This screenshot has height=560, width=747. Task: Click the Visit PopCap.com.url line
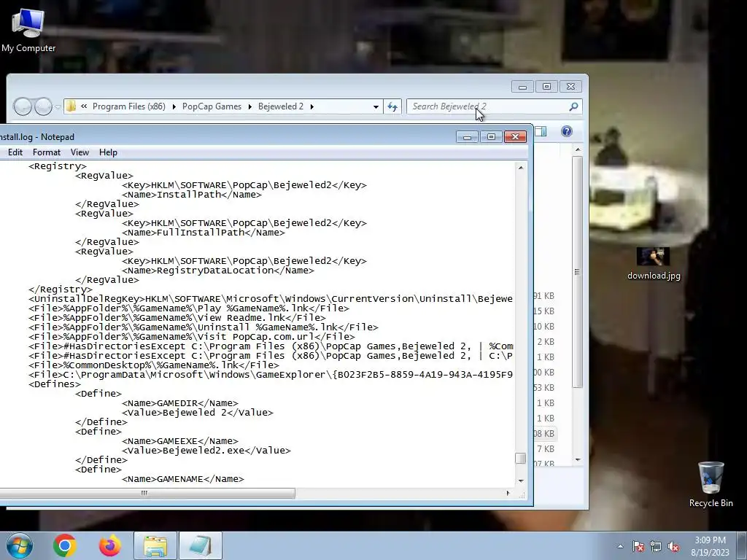coord(192,337)
